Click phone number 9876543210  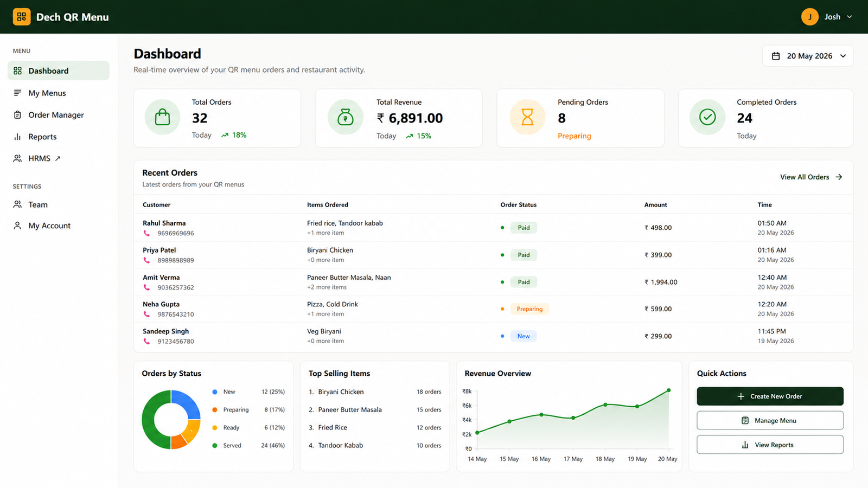point(176,314)
